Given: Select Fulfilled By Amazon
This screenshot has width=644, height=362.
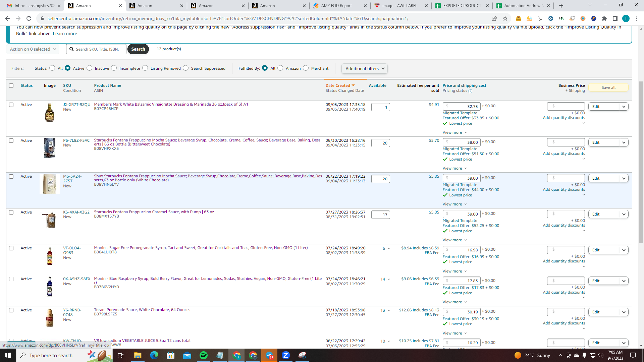Looking at the screenshot, I should [280, 68].
